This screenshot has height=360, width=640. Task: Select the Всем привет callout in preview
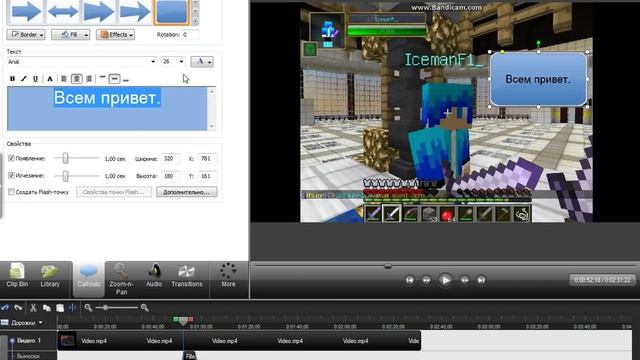pyautogui.click(x=538, y=79)
